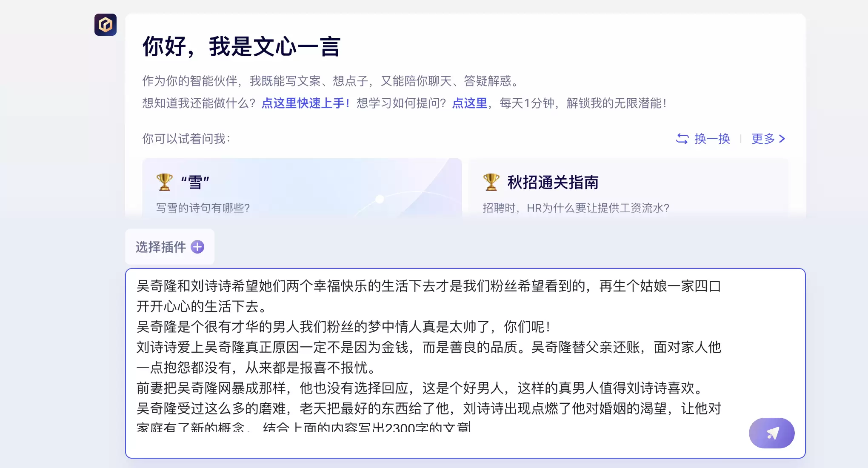Click the intro line 作为你的智能伙伴
This screenshot has height=468, width=868.
[x=330, y=81]
